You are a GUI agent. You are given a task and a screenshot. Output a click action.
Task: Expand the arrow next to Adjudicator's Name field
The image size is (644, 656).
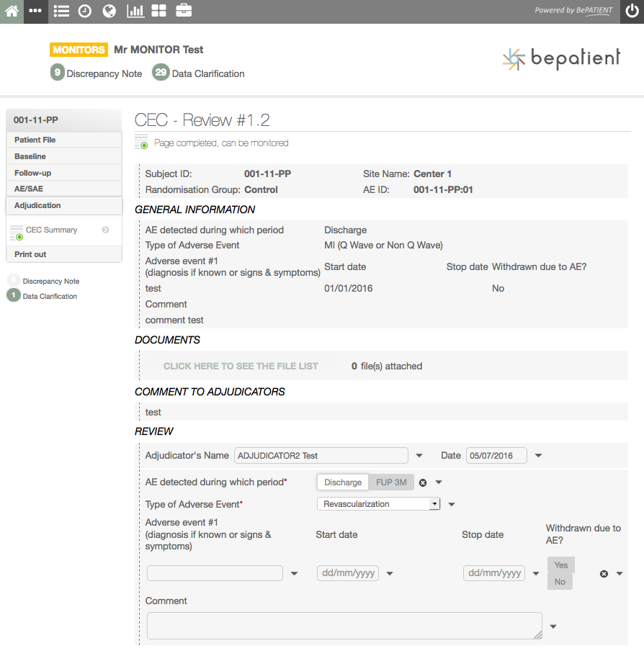[419, 456]
